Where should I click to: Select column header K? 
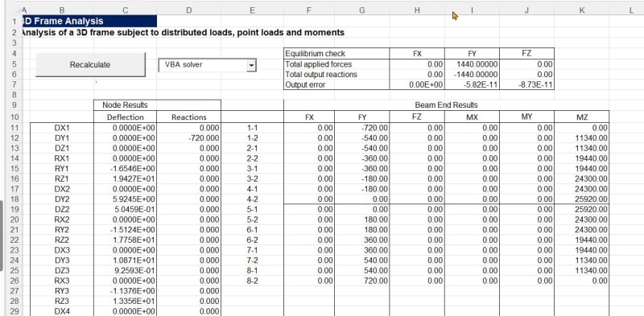pos(581,10)
